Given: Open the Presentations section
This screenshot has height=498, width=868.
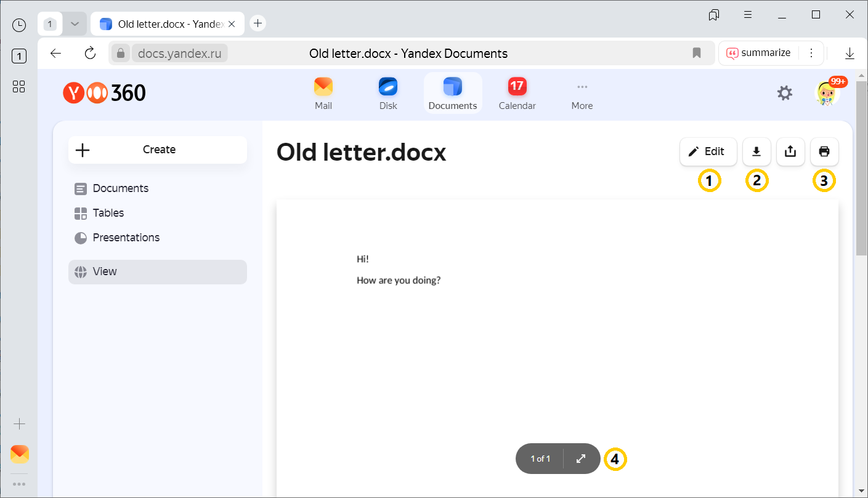Looking at the screenshot, I should click(126, 237).
